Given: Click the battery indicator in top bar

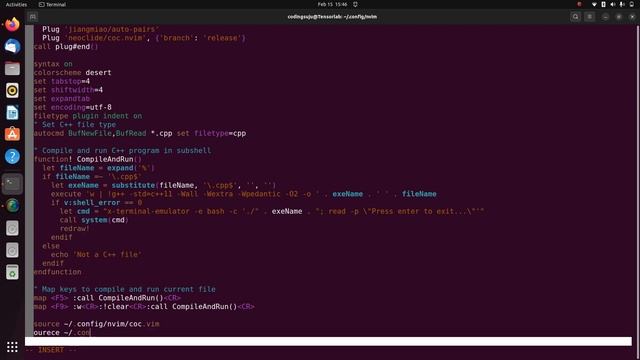Looking at the screenshot, I should point(603,4).
